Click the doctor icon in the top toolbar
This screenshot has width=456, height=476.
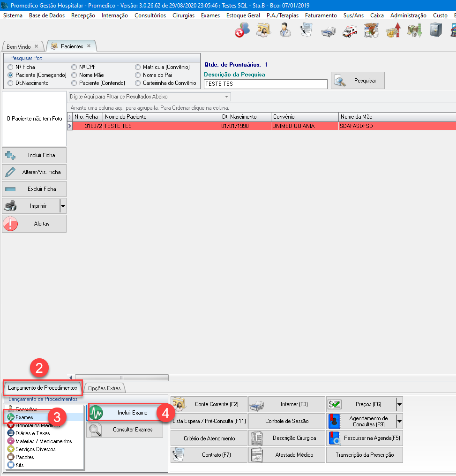point(284,31)
